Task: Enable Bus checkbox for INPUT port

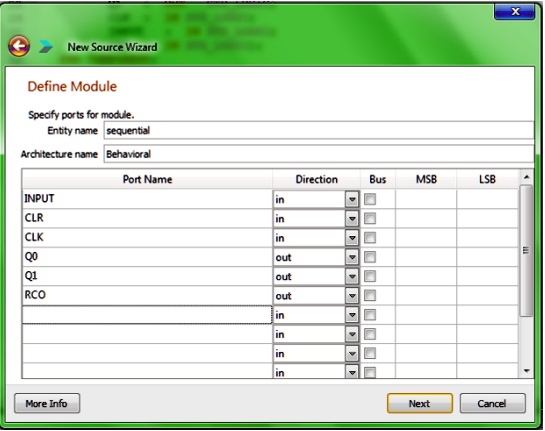Action: (x=370, y=200)
